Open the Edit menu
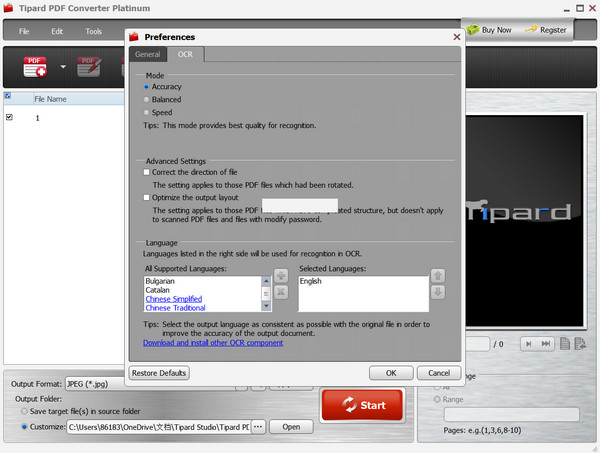600x453 pixels. [57, 31]
